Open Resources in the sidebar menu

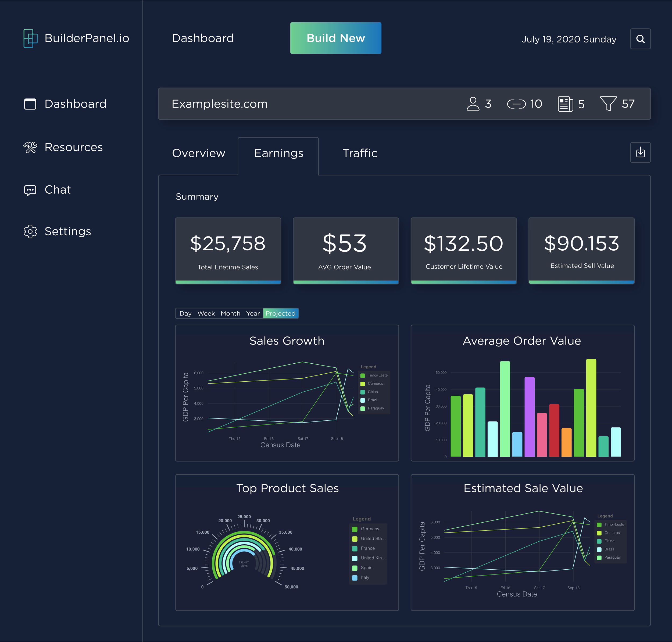pyautogui.click(x=74, y=147)
